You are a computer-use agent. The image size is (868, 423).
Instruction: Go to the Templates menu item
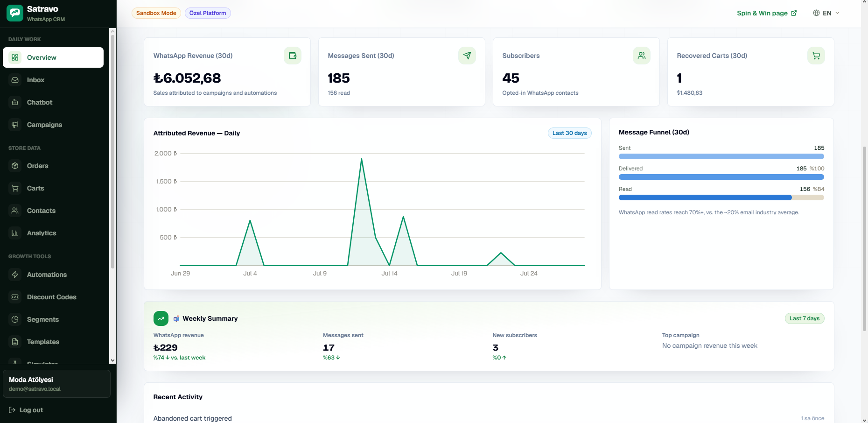pyautogui.click(x=53, y=342)
